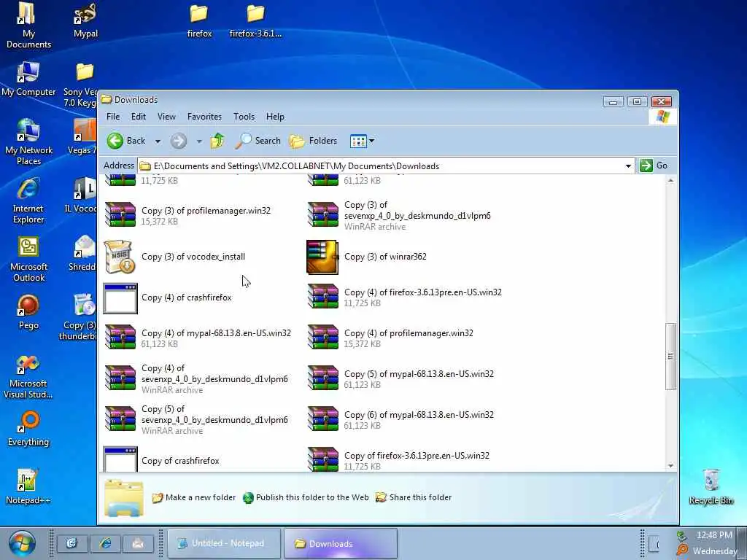Select the firefox-3.6.1... desktop folder
747x560 pixels.
pyautogui.click(x=255, y=21)
